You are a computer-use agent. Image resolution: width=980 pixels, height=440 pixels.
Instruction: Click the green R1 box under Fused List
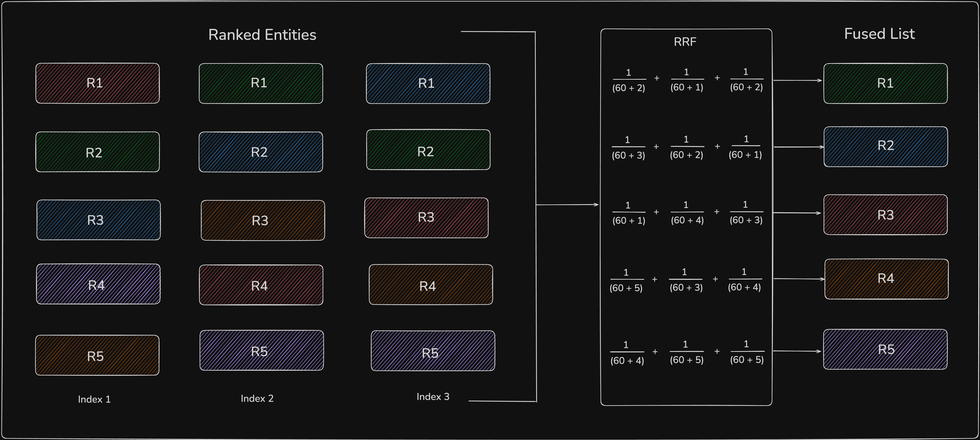tap(885, 83)
